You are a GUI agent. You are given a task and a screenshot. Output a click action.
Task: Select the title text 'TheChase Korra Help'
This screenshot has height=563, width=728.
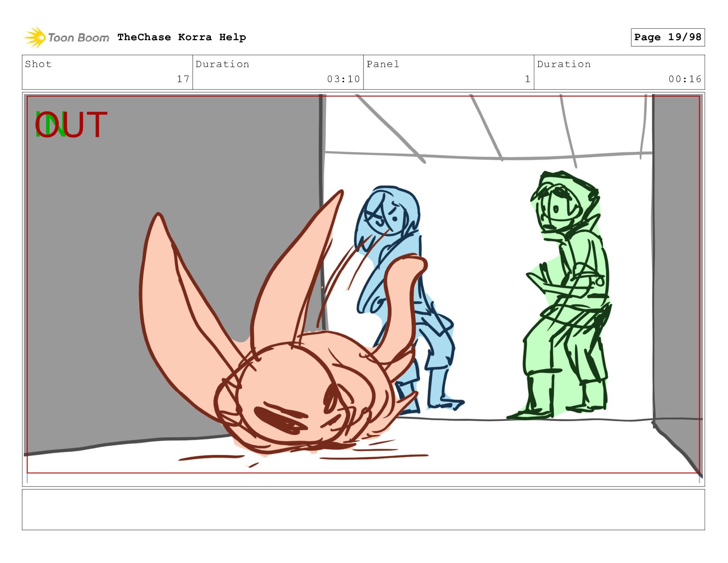click(182, 37)
